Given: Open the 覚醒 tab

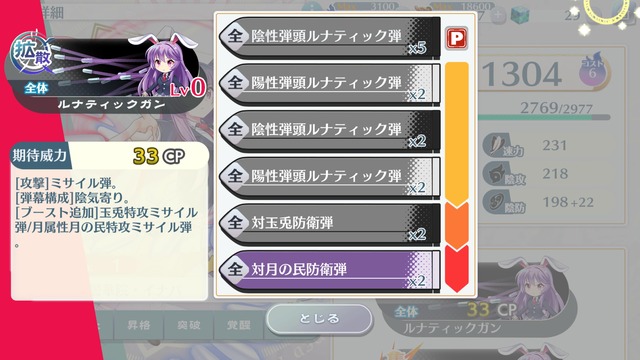Looking at the screenshot, I should [x=238, y=325].
